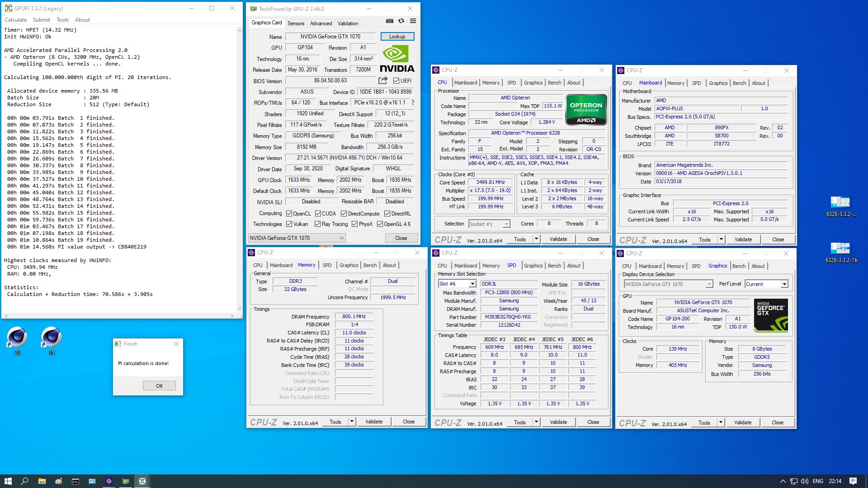Open Cinema 4D shortcut labeled 20
The height and width of the screenshot is (488, 868).
click(x=17, y=340)
